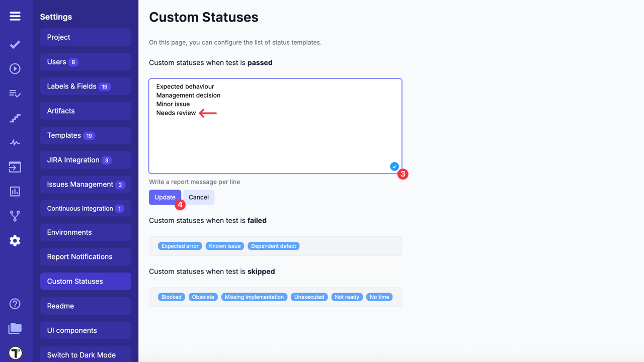Screen dimensions: 644x362
Task: Click the branching version icon
Action: [x=15, y=216]
